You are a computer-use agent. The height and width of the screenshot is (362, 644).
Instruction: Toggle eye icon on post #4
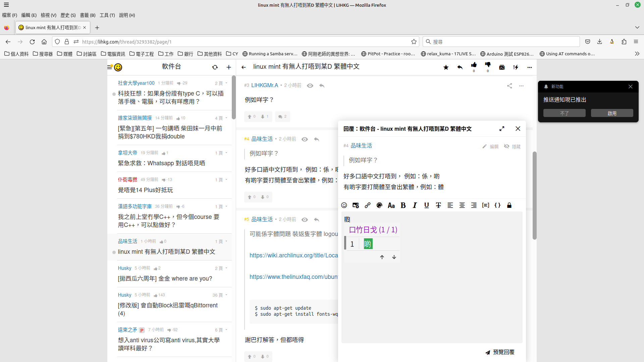pos(305,139)
